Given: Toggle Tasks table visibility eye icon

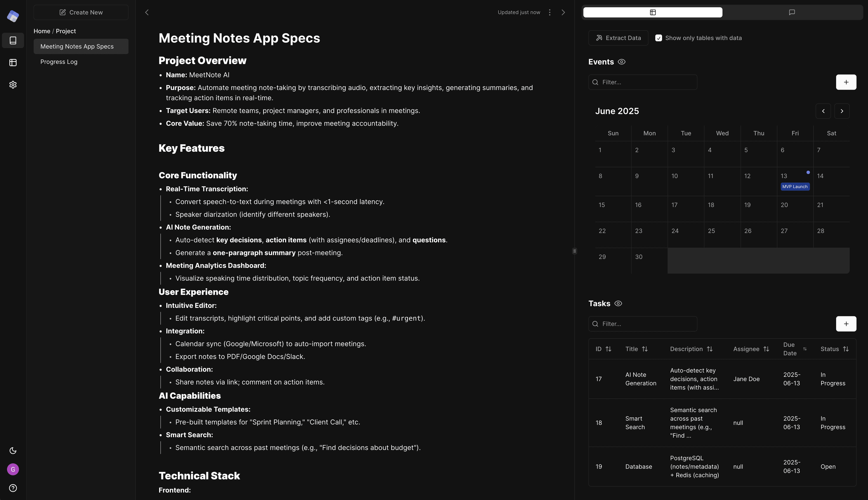Looking at the screenshot, I should pos(618,304).
